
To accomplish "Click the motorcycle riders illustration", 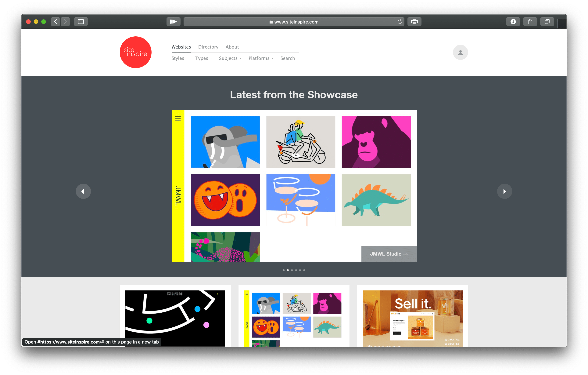I will tap(301, 142).
